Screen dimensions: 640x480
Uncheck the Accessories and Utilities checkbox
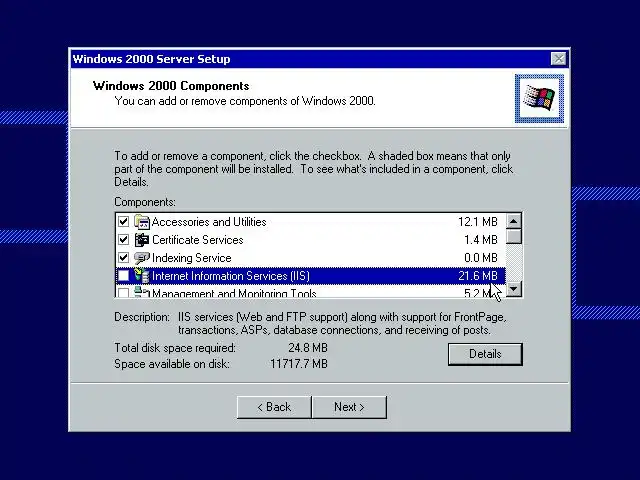click(123, 222)
